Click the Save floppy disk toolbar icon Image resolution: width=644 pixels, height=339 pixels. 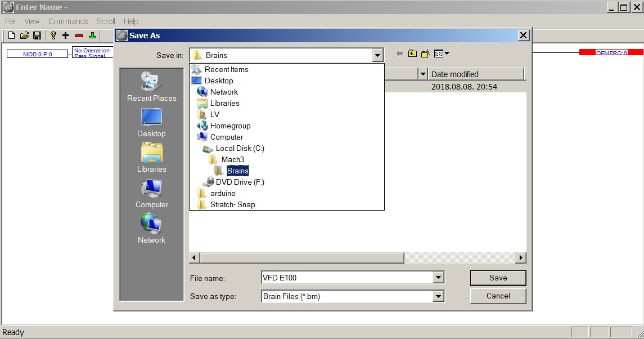pyautogui.click(x=37, y=36)
